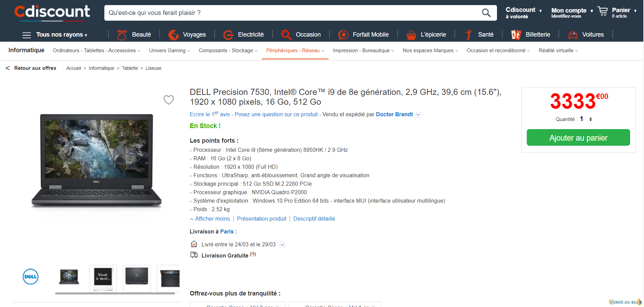644x307 pixels.
Task: Click the Voitures car icon
Action: 573,35
